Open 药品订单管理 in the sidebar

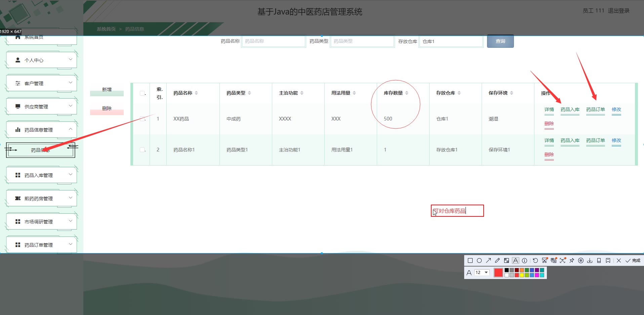[x=41, y=245]
